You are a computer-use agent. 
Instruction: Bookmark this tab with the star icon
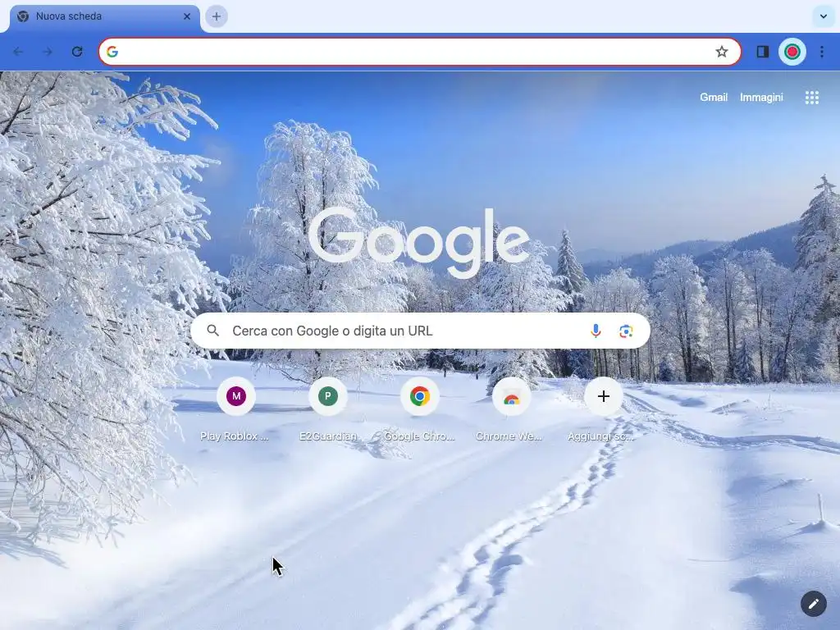point(722,52)
